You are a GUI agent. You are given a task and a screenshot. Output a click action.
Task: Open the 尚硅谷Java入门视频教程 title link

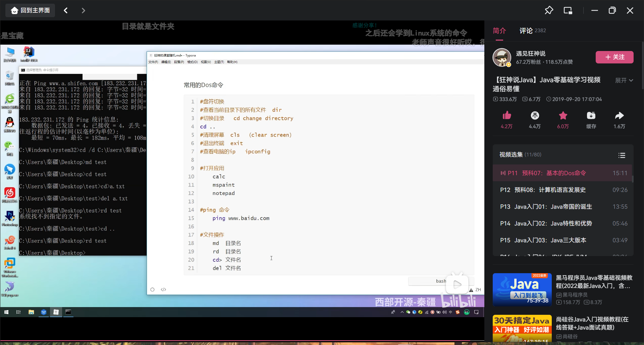[592, 324]
